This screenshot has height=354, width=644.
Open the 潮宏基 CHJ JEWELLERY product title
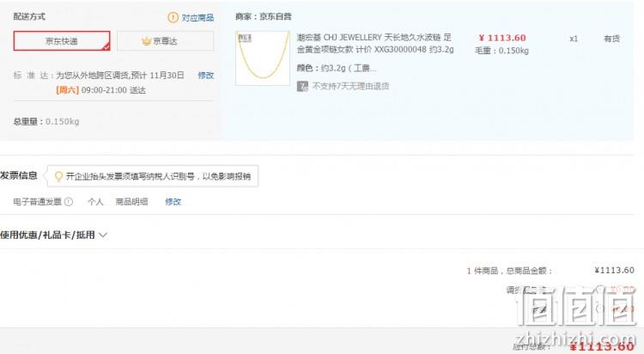tap(375, 43)
